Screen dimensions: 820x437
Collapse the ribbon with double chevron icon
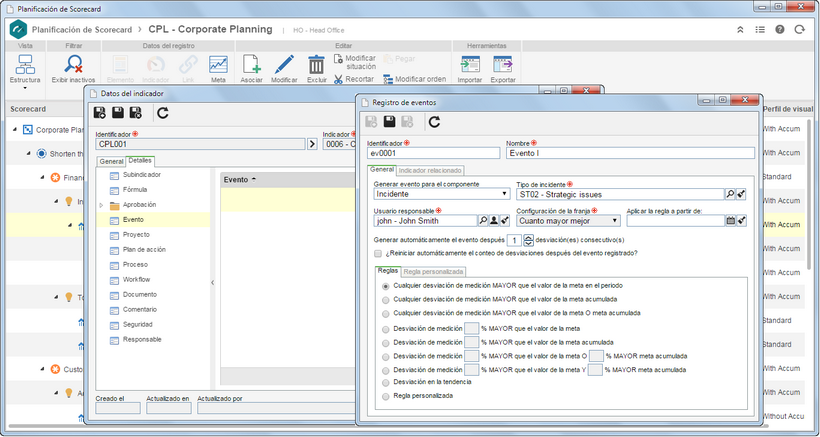point(740,30)
